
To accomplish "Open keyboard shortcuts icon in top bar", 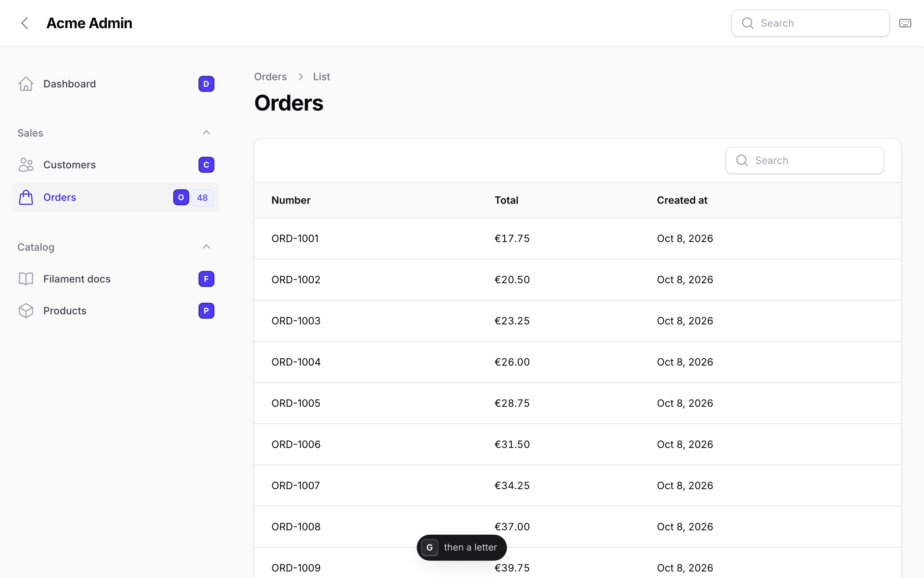I will click(905, 23).
